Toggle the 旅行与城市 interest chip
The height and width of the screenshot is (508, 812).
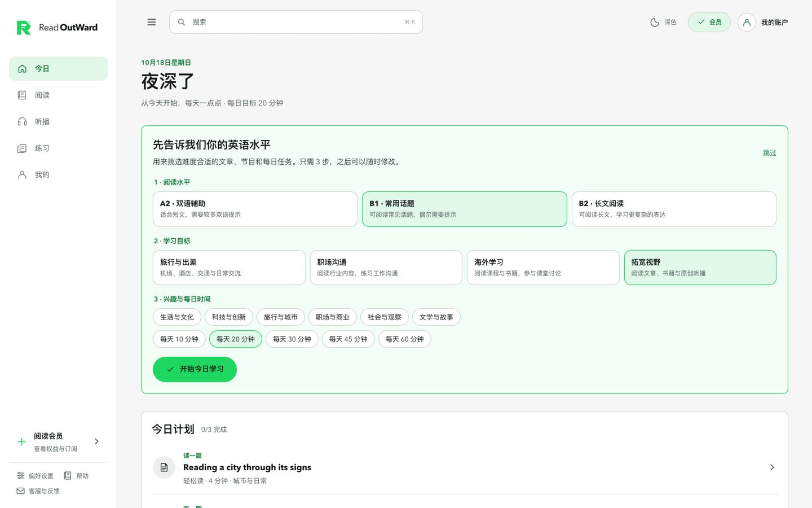point(281,317)
